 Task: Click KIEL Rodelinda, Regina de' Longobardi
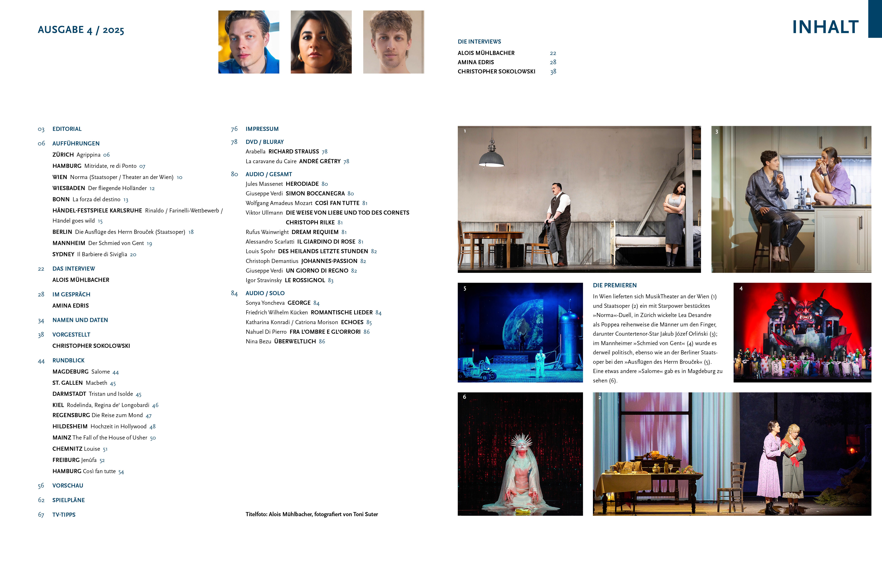(105, 405)
